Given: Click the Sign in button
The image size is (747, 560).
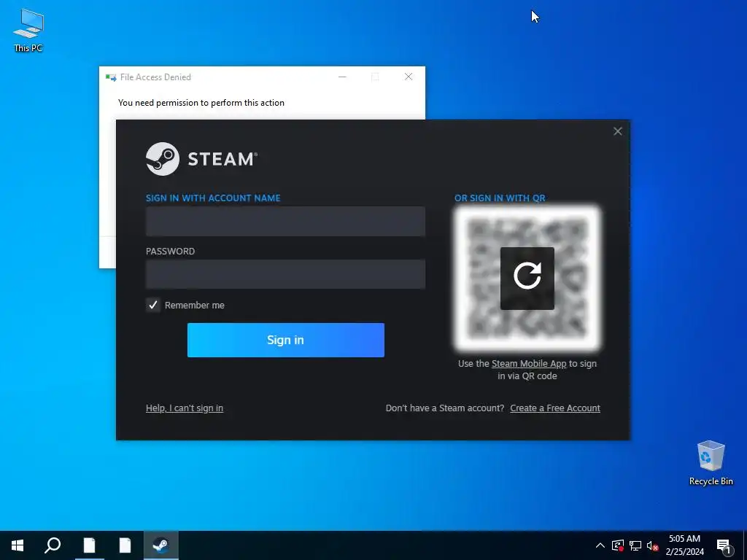Looking at the screenshot, I should (x=286, y=340).
